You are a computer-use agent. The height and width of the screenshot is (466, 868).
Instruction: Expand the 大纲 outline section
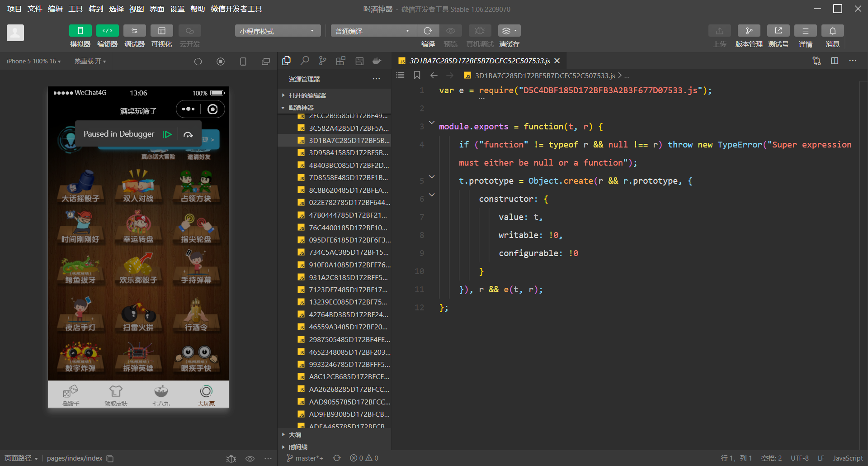[x=335, y=435]
